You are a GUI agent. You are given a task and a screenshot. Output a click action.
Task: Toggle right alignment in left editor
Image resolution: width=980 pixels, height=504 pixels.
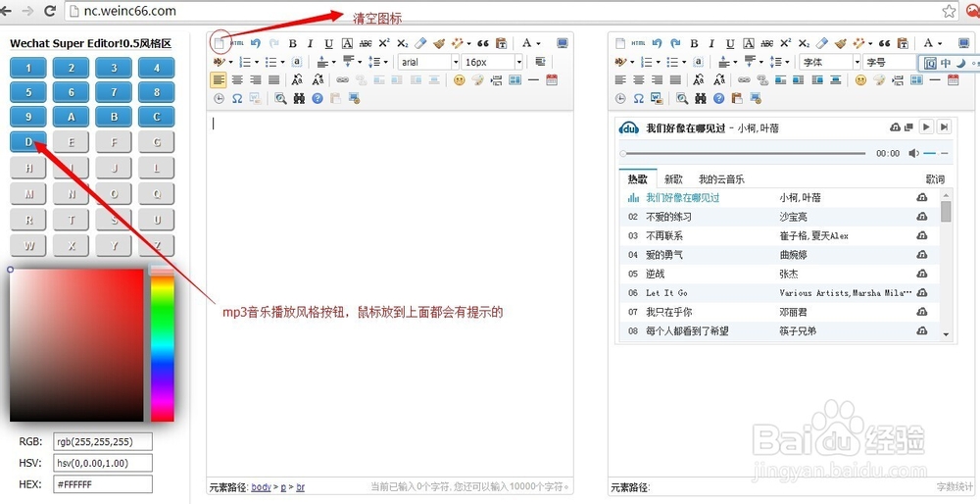coord(256,80)
